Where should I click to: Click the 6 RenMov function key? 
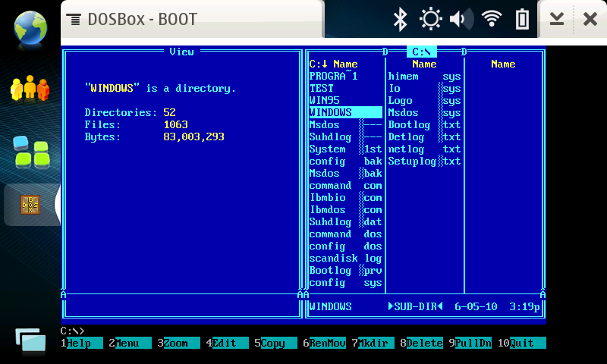click(x=325, y=343)
